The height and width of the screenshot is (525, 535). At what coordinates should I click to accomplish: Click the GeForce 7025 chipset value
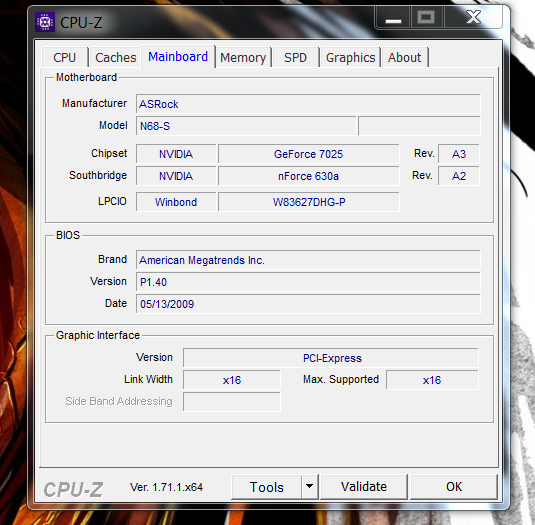pos(308,154)
